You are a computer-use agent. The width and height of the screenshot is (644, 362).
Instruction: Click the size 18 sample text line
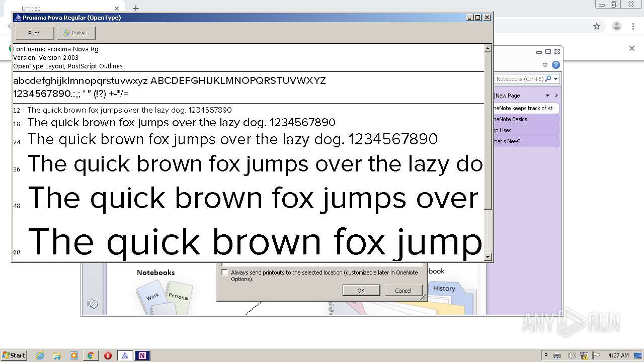coord(181,122)
